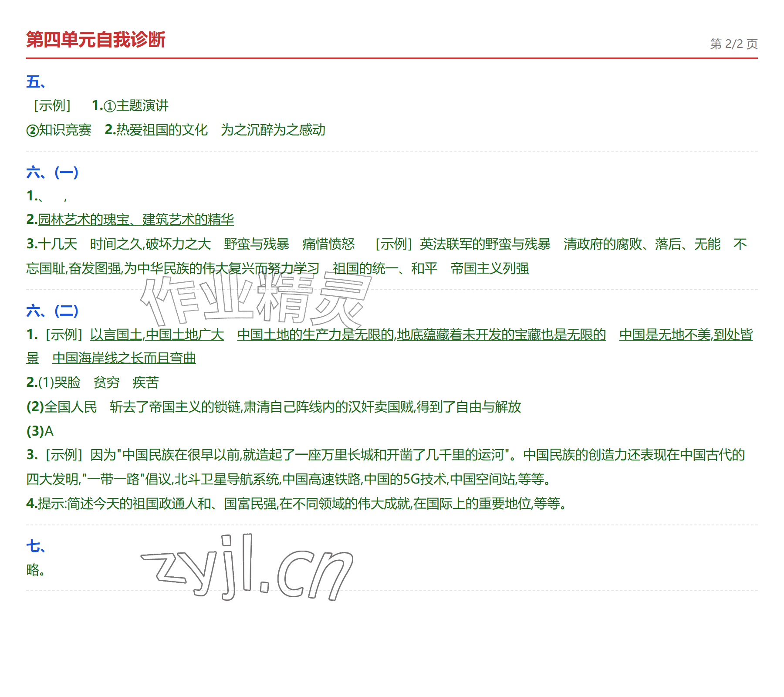The image size is (784, 697).
Task: Click the page indicator 第 2/2 页
Action: [734, 44]
